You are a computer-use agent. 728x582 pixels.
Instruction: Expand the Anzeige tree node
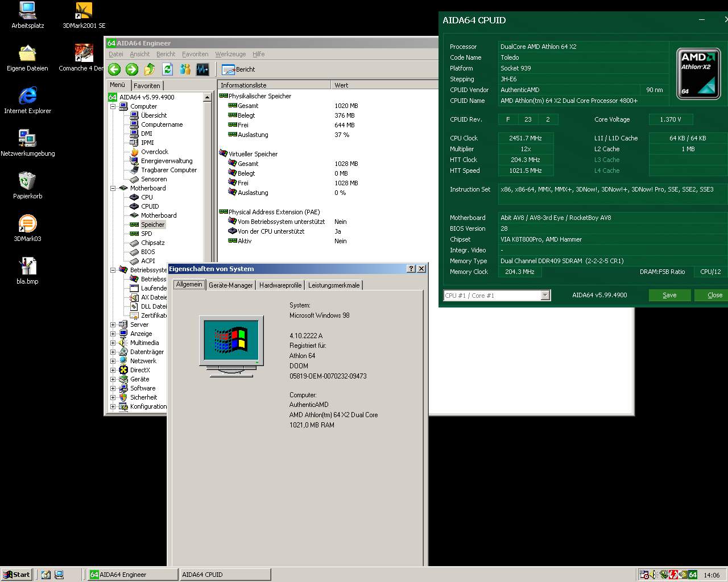point(113,334)
